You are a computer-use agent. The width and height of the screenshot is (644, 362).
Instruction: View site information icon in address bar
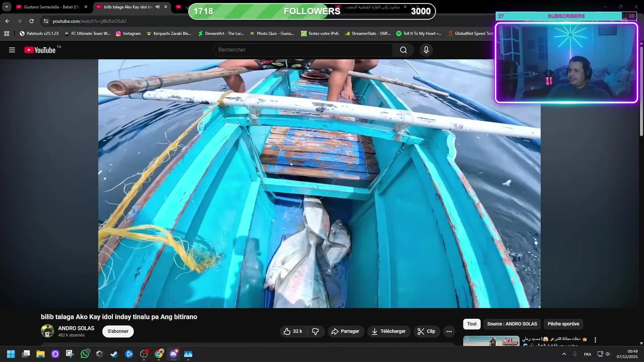pyautogui.click(x=46, y=21)
